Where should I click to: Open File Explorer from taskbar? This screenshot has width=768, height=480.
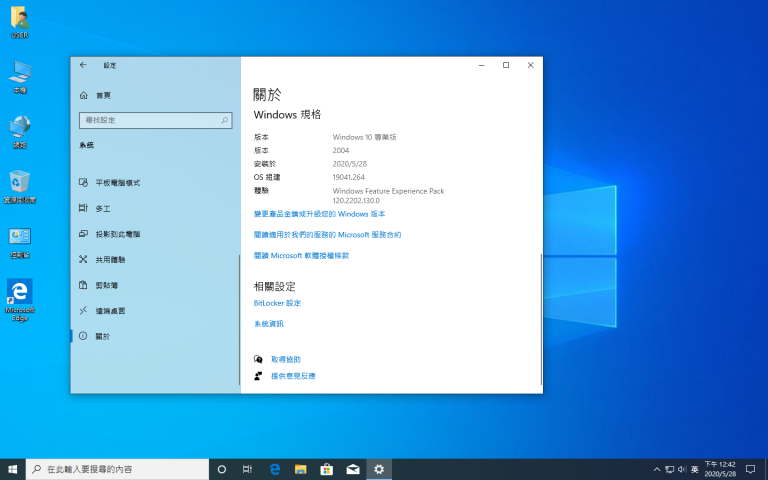point(300,469)
